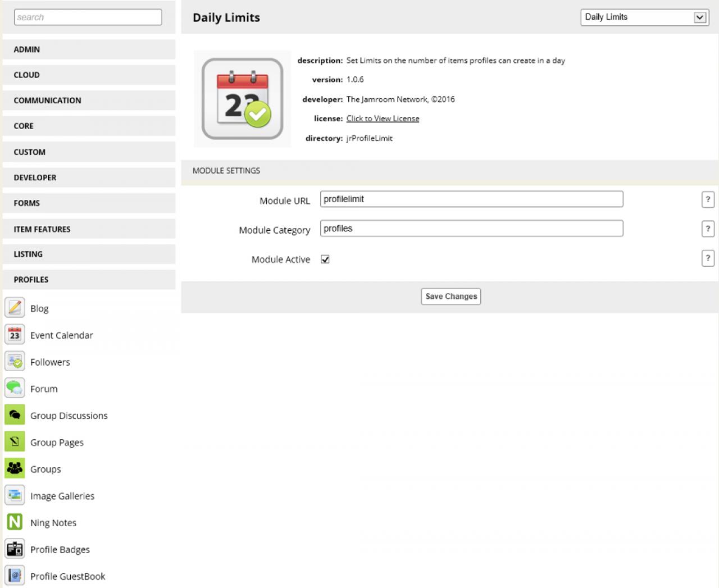
Task: Click the Daily Limits page title
Action: (226, 17)
